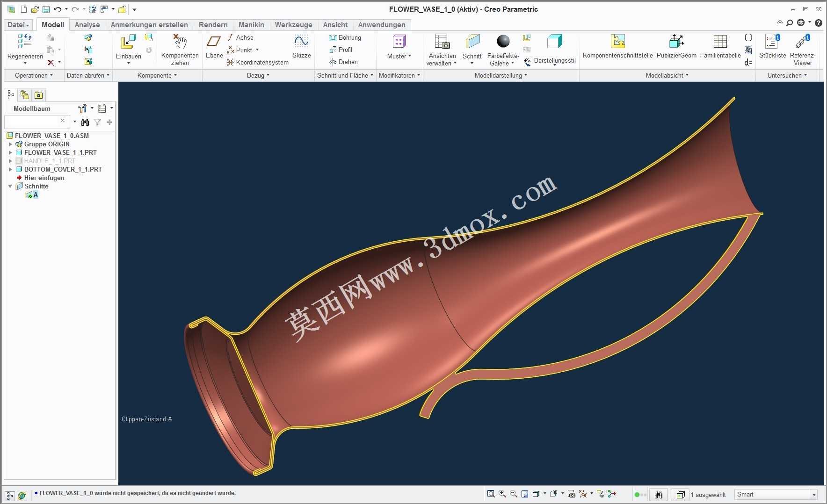Open the Untersuchen group menu
The height and width of the screenshot is (504, 827).
(x=787, y=75)
